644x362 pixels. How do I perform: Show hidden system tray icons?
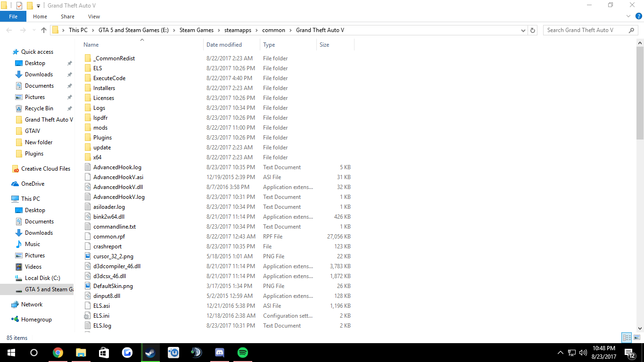point(561,353)
